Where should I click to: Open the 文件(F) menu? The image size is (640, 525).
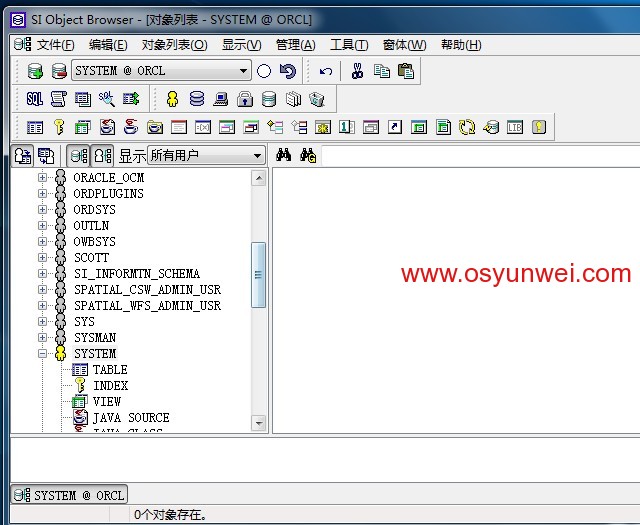(x=56, y=44)
